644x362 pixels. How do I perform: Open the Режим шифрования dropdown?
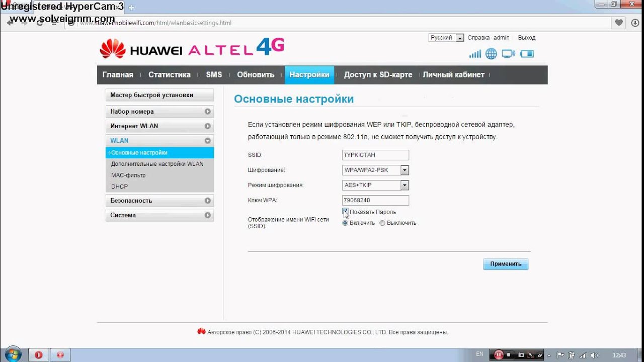(x=375, y=185)
